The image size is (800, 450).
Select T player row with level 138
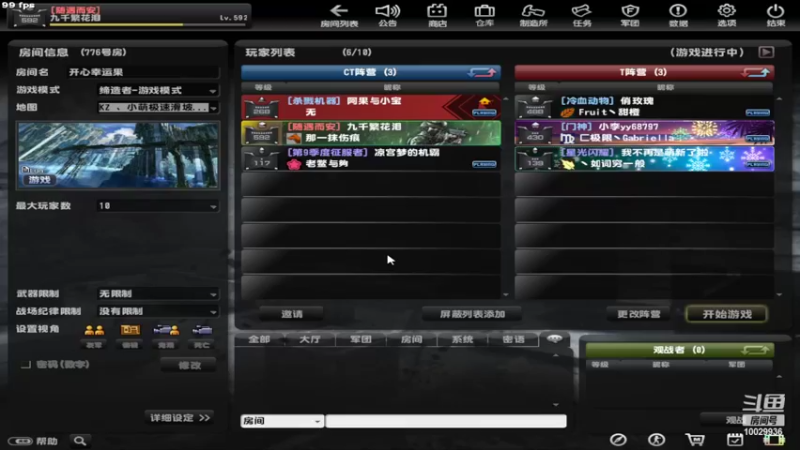click(644, 158)
